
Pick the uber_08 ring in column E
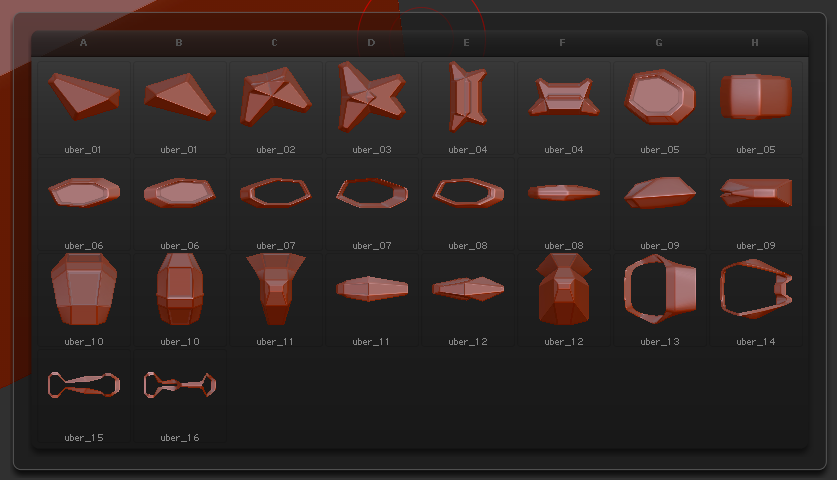coord(468,204)
